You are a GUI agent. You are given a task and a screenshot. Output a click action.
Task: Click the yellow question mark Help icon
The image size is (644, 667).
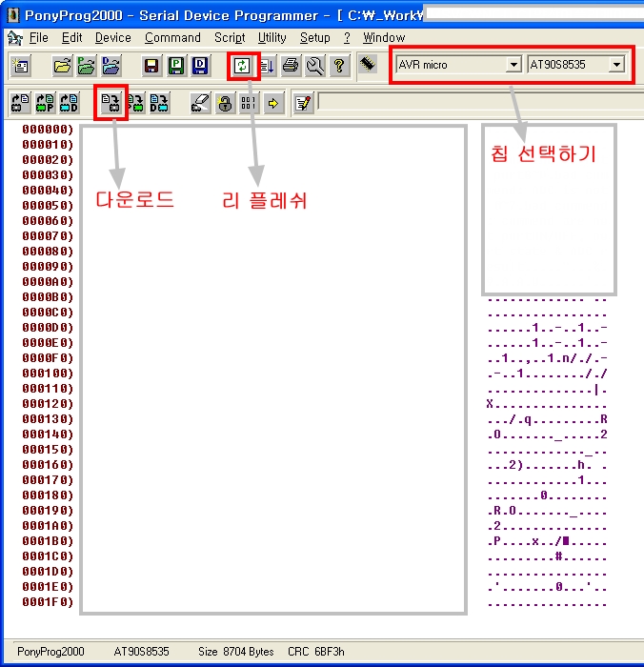point(339,66)
